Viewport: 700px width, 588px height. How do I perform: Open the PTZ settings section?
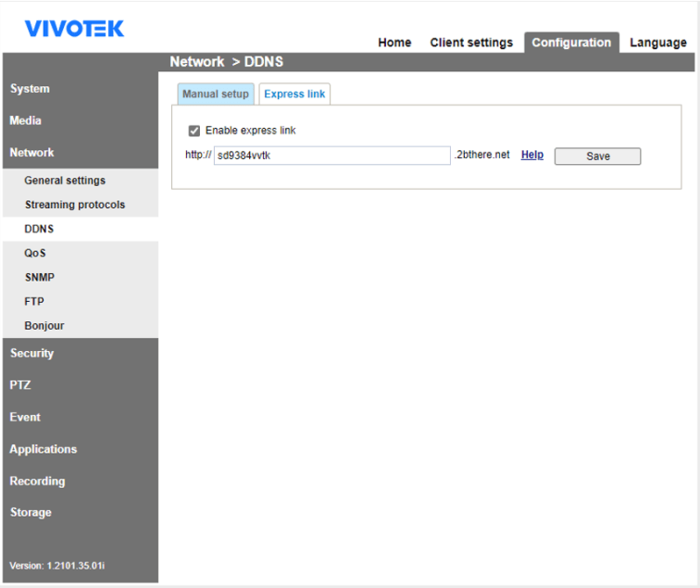click(20, 385)
